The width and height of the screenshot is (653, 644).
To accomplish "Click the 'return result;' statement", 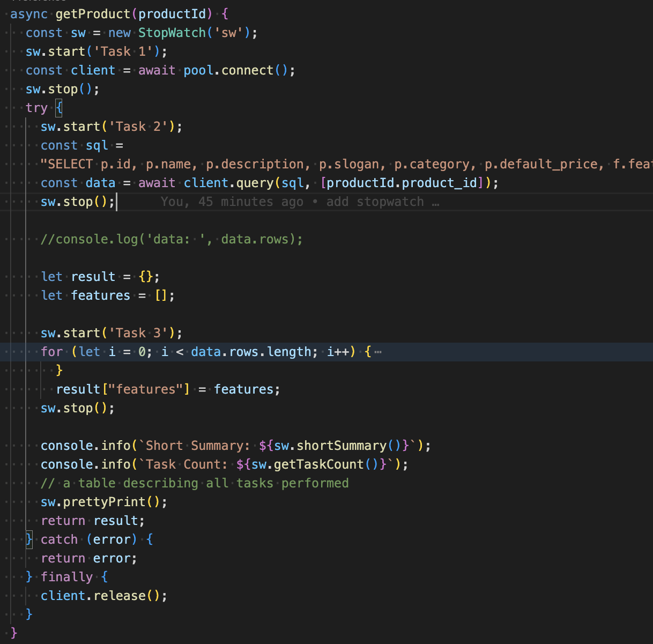I will point(93,521).
